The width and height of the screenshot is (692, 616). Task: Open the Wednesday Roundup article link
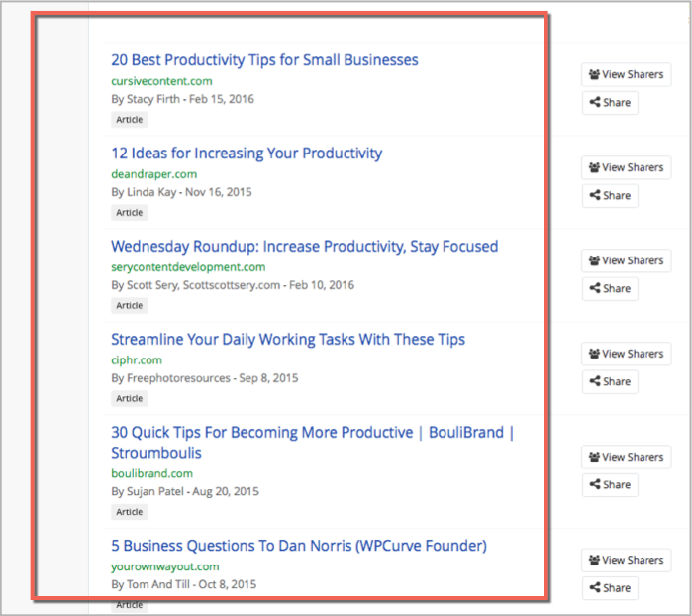click(305, 246)
